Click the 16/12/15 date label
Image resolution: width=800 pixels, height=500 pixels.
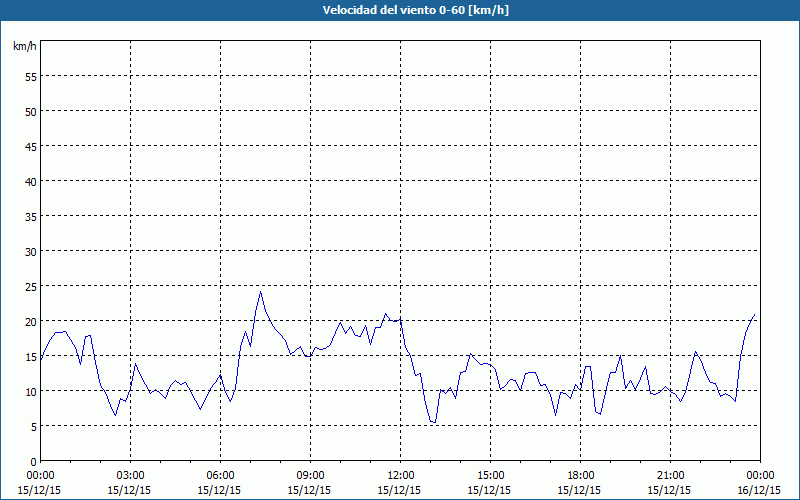coord(760,490)
